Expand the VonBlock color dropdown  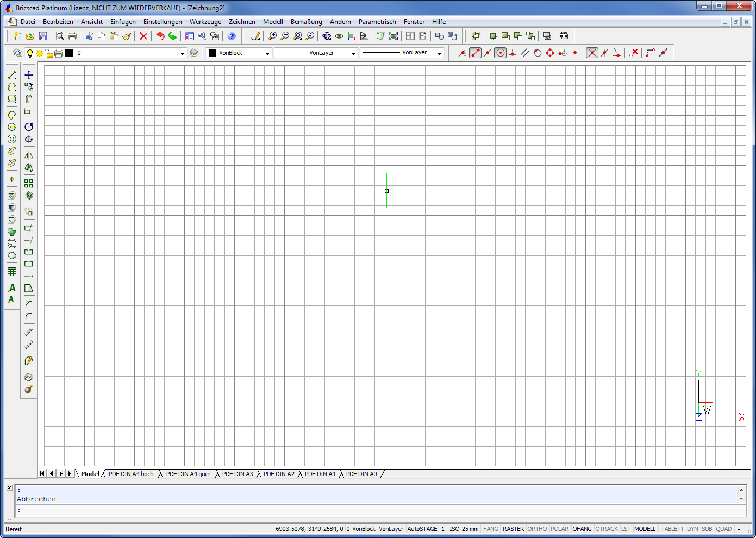click(x=267, y=53)
